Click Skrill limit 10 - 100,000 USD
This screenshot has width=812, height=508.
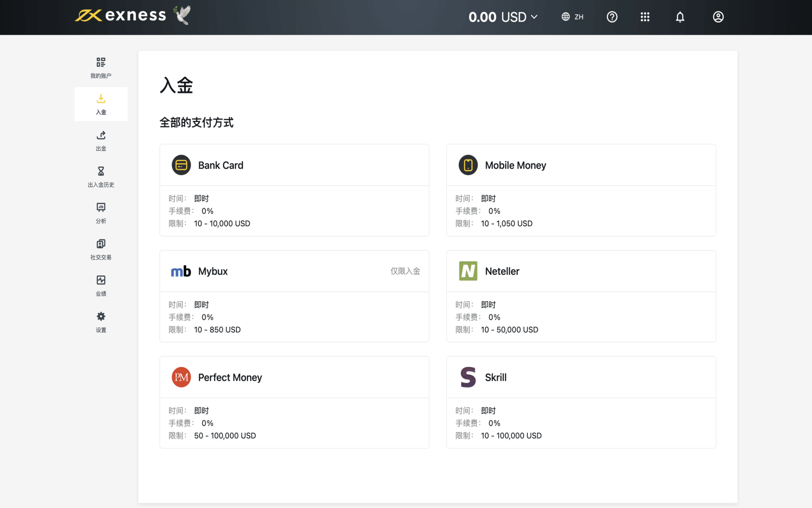click(x=511, y=436)
